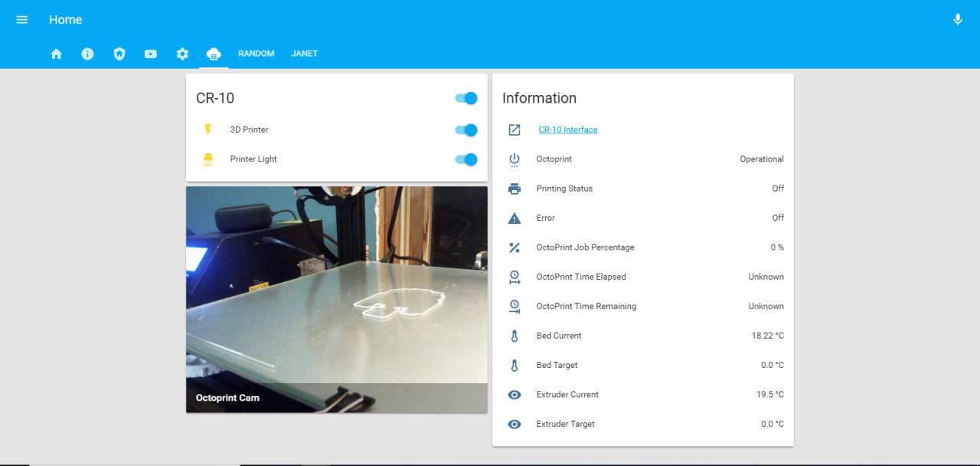Image resolution: width=980 pixels, height=466 pixels.
Task: Toggle the CR-10 group switch
Action: tap(466, 98)
